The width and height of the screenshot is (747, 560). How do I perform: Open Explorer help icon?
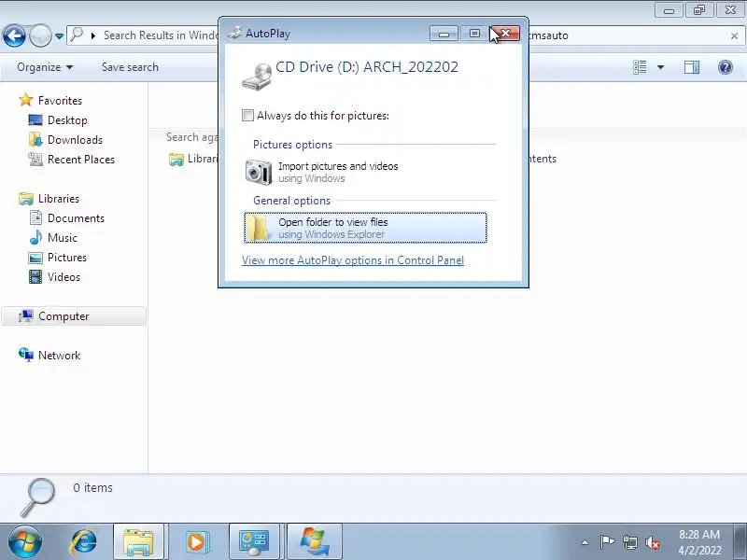pos(726,67)
